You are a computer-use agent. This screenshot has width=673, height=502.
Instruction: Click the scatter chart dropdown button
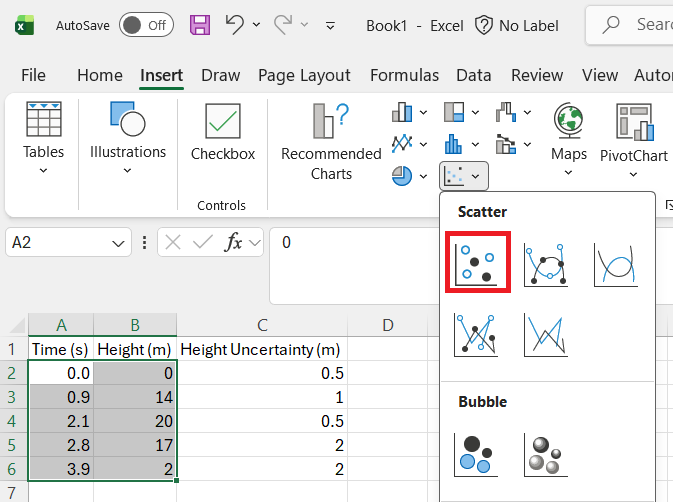click(x=464, y=176)
